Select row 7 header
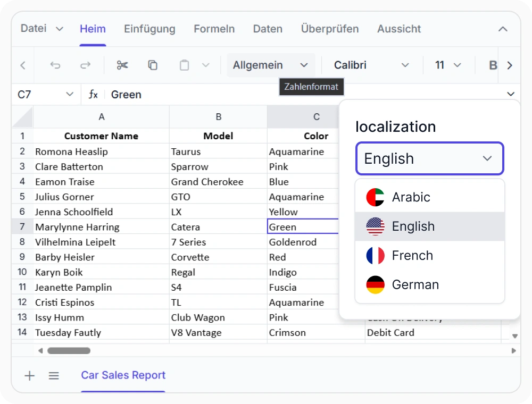532x404 pixels. pyautogui.click(x=22, y=227)
